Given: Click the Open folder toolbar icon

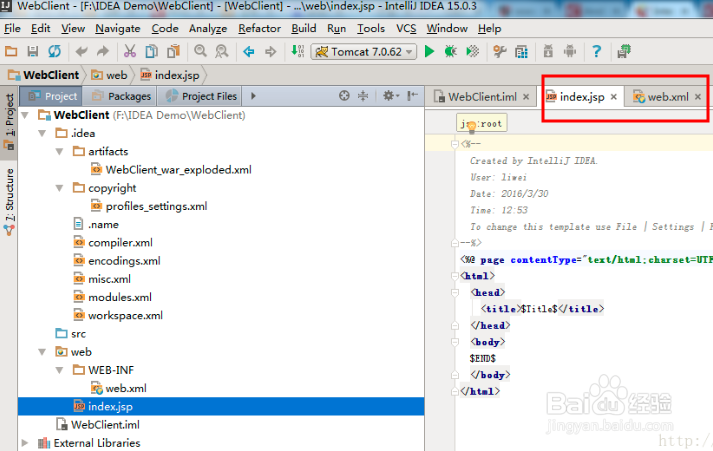Looking at the screenshot, I should click(x=11, y=51).
